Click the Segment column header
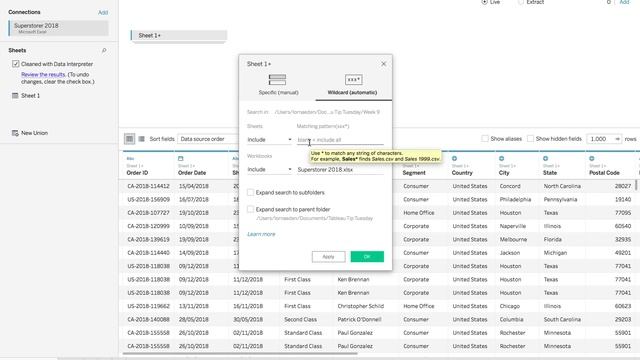Screen dimensions: 640x360 [414, 173]
